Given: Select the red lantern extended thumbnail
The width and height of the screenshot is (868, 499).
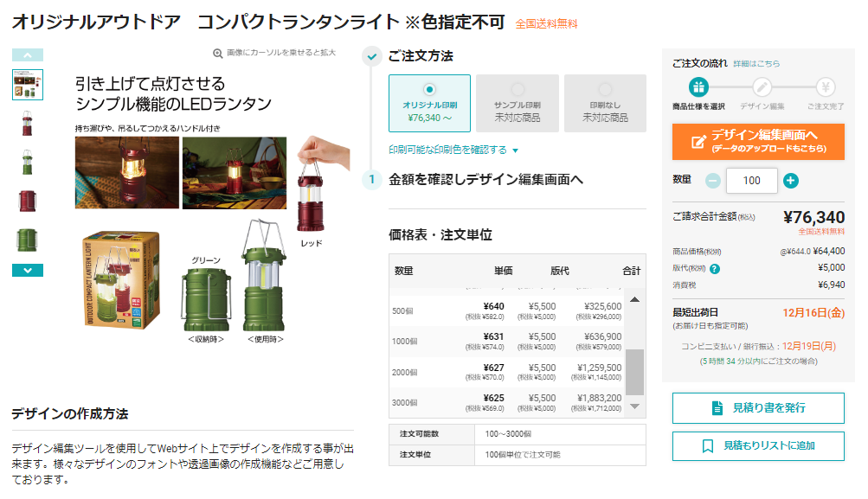Looking at the screenshot, I should (27, 124).
